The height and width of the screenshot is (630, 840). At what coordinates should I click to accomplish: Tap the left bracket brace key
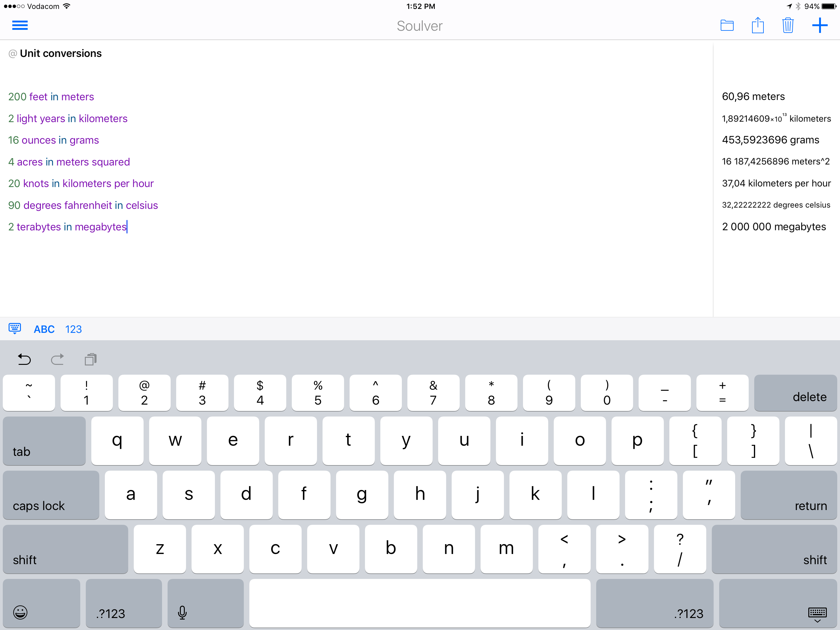(695, 441)
